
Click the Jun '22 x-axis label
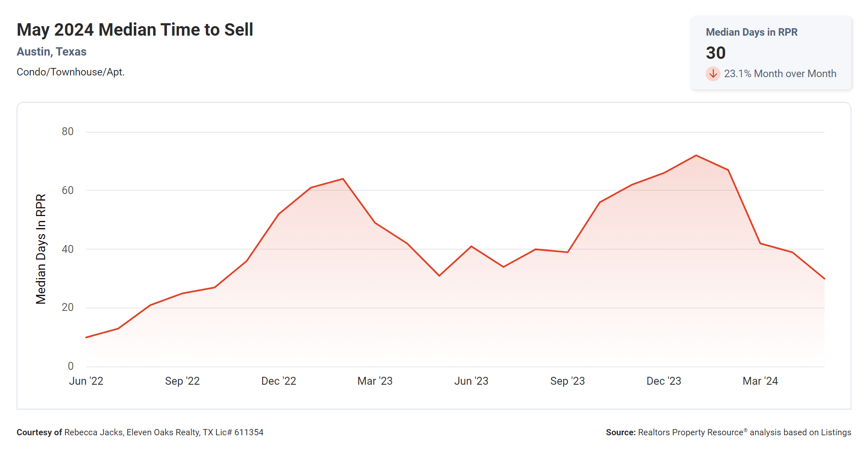click(86, 381)
